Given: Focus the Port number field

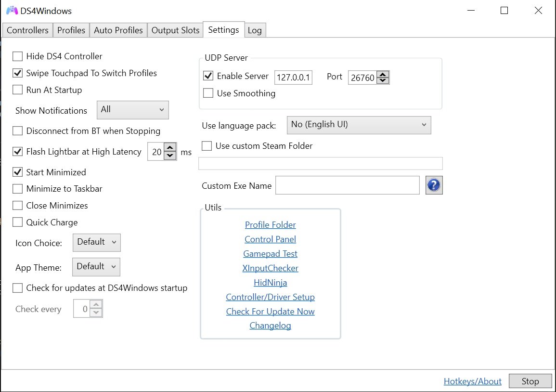Looking at the screenshot, I should coord(363,78).
